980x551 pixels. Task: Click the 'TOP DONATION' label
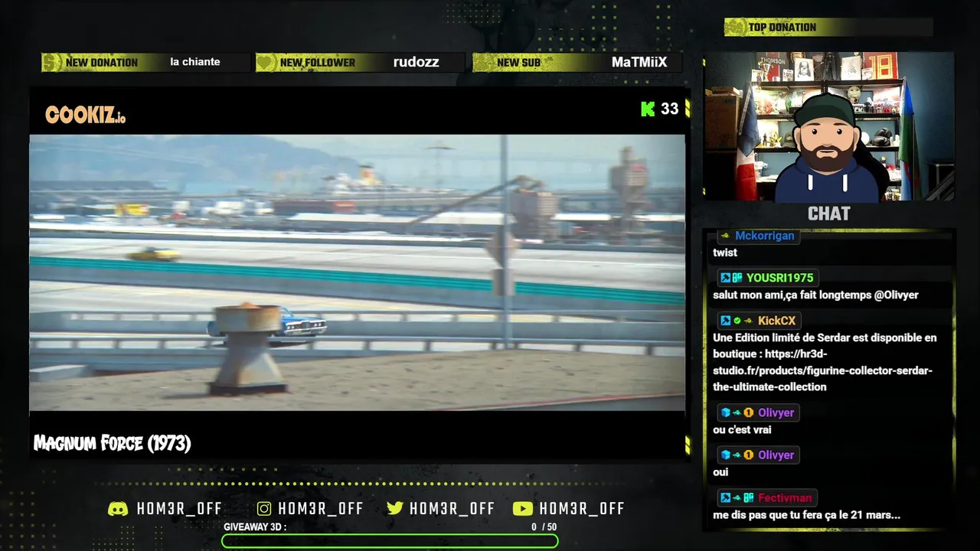pos(782,28)
